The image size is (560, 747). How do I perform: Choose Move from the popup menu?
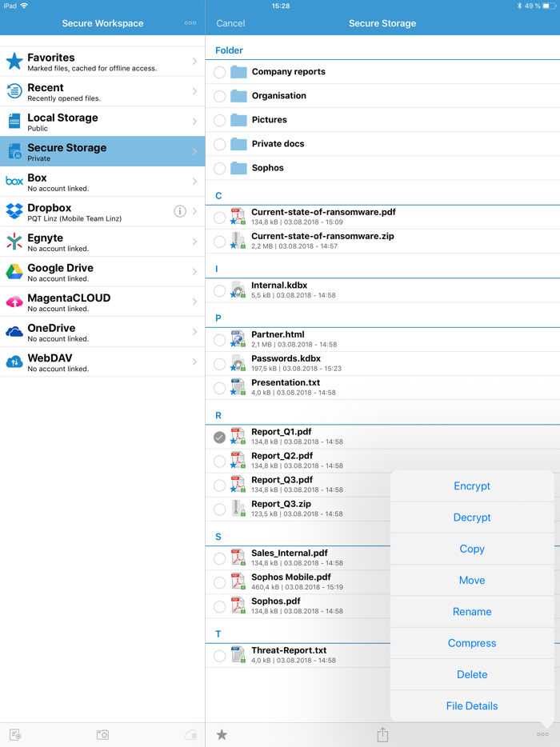(x=472, y=581)
